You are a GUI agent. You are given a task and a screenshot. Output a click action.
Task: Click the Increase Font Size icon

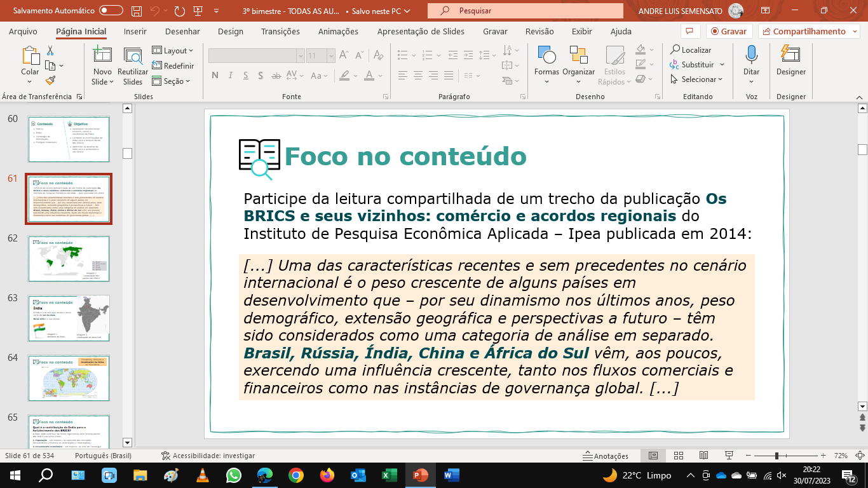344,56
